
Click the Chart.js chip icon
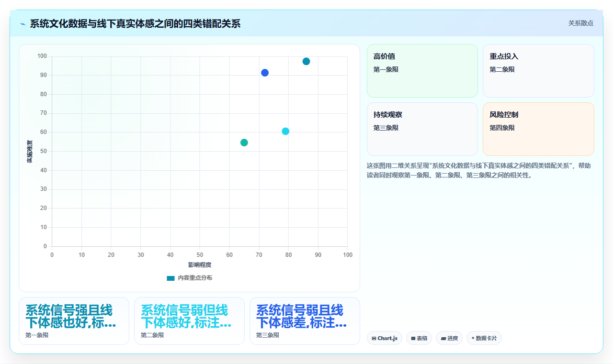(374, 338)
